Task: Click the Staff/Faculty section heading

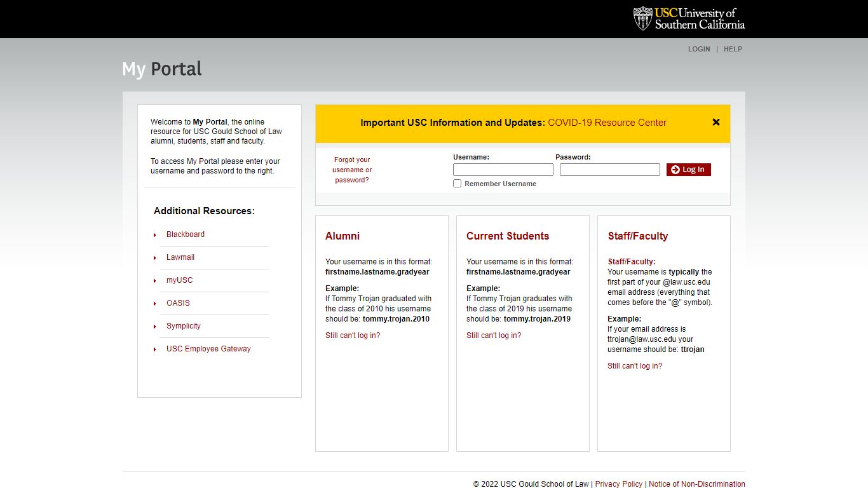Action: [x=638, y=236]
